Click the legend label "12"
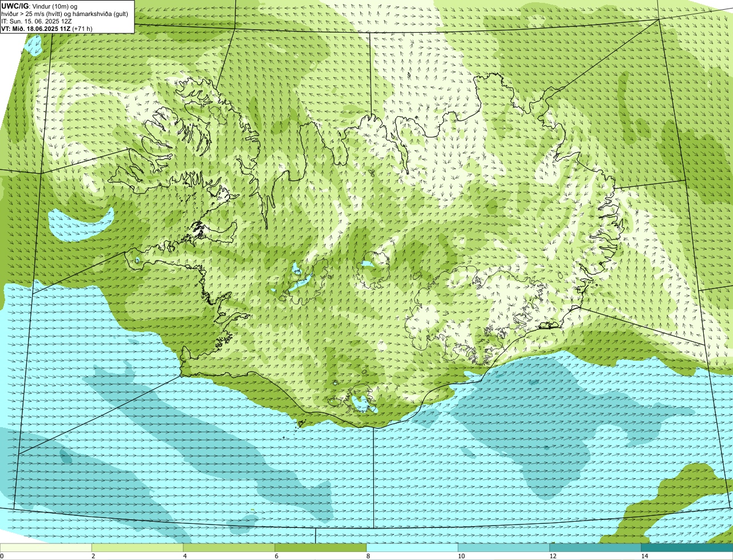Screen dimensions: 733x560 coord(553,556)
